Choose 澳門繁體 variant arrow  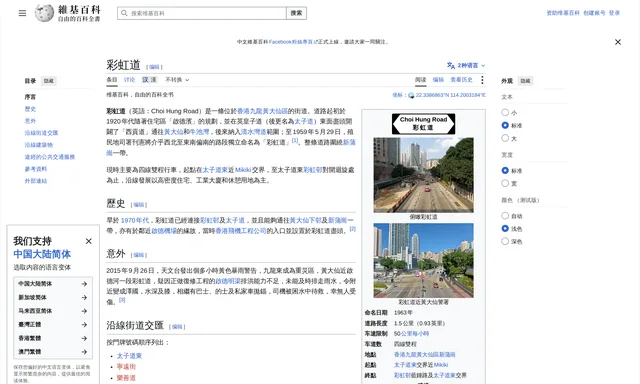tap(84, 352)
